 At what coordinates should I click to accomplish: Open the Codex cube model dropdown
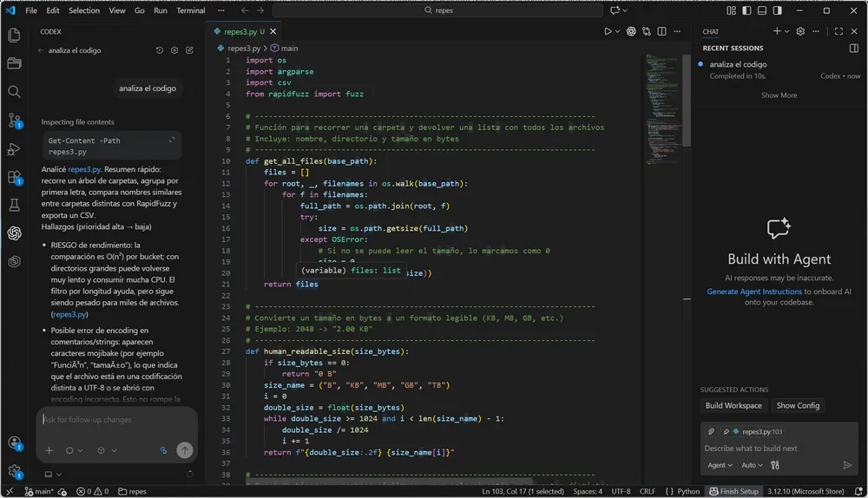pos(107,450)
